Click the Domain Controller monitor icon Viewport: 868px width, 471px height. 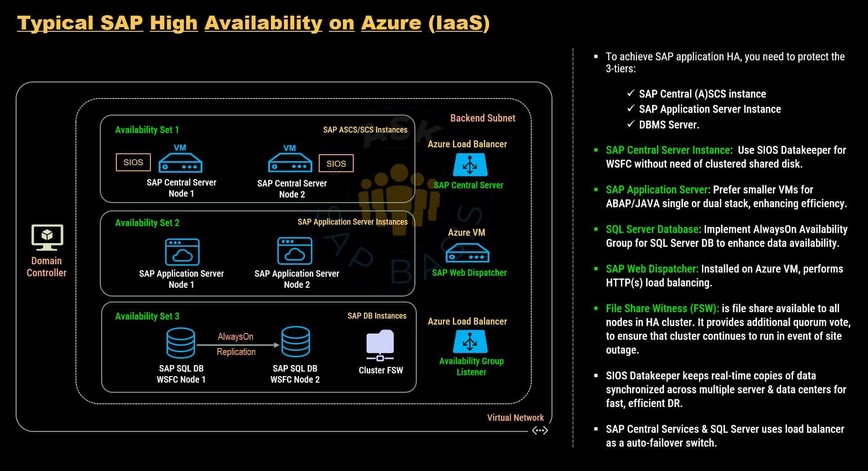47,237
